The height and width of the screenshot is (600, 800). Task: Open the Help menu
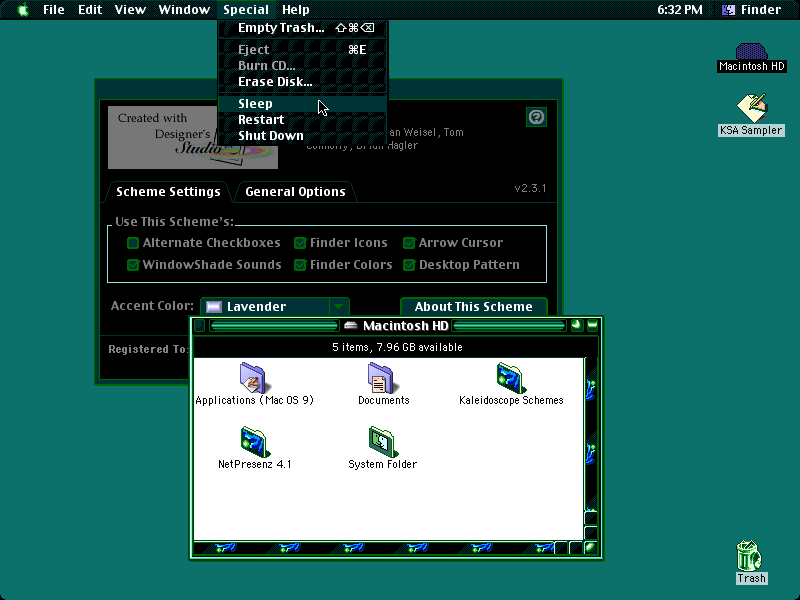[x=296, y=10]
